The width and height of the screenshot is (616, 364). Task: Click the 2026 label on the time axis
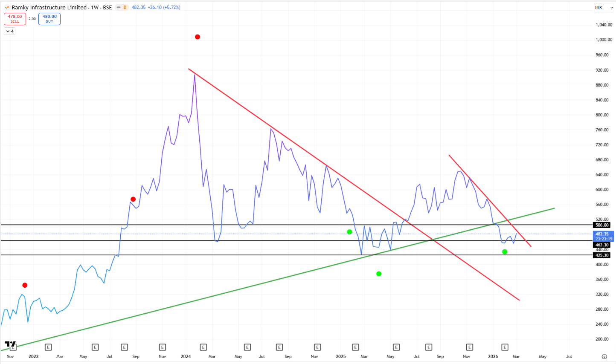(x=493, y=356)
